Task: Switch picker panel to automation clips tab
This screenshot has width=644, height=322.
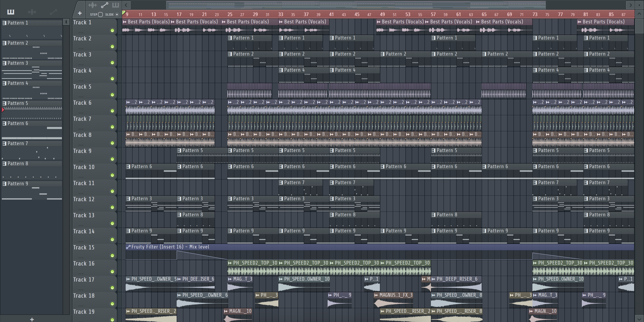Action: pos(53,12)
